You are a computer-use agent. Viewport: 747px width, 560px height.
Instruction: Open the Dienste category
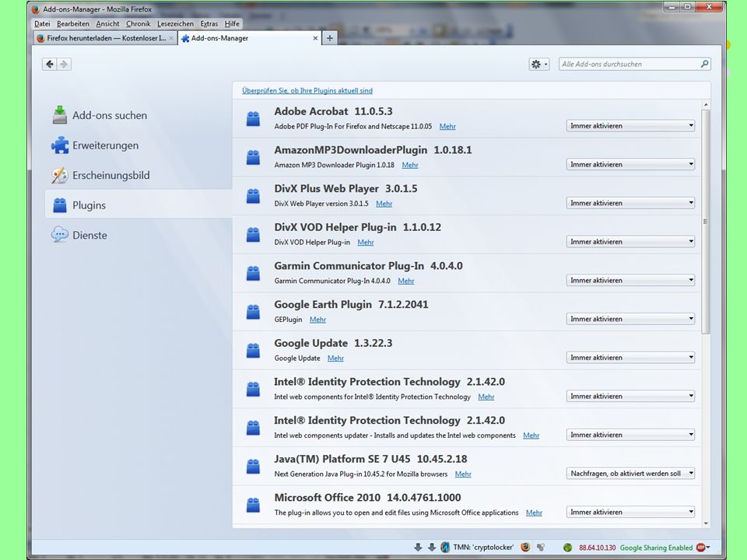click(79, 235)
